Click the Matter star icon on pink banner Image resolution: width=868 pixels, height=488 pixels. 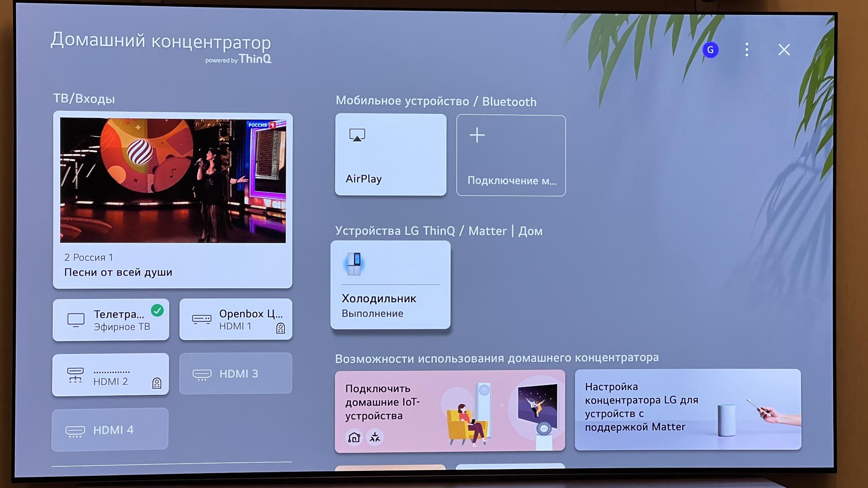tap(375, 437)
